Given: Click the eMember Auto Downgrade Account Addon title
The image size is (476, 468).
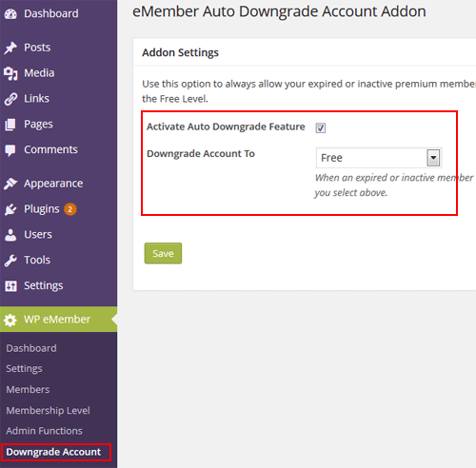Looking at the screenshot, I should [279, 11].
